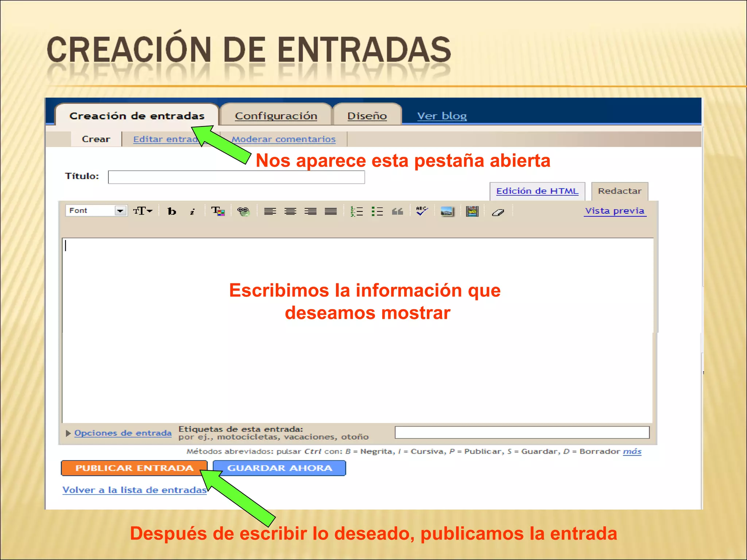This screenshot has height=560, width=747.
Task: Center align the text
Action: (290, 211)
